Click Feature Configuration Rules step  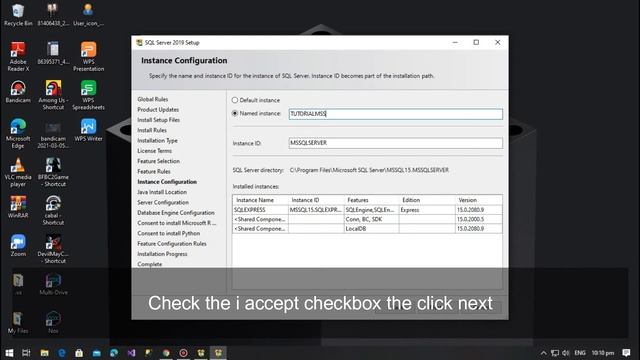172,244
